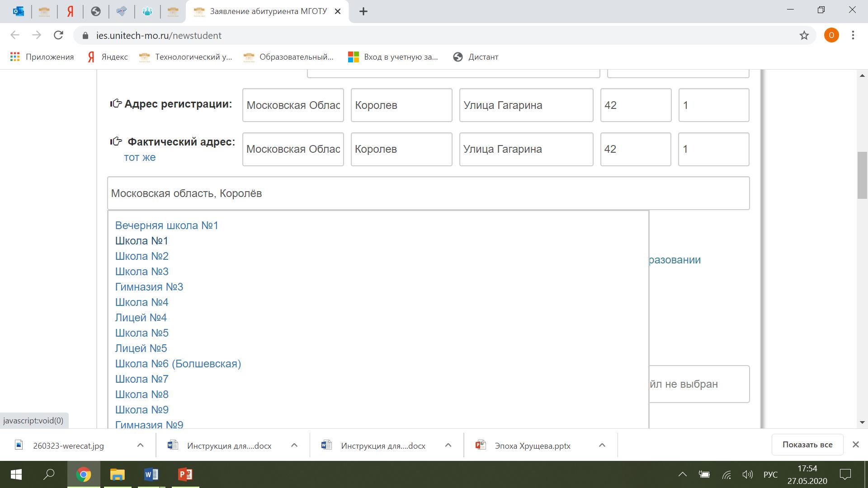Switch to the Yandex pinned tab
868x488 pixels.
pos(70,12)
